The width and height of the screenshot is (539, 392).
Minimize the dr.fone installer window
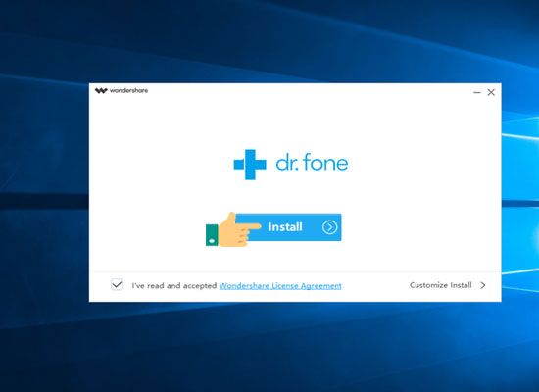[x=477, y=92]
